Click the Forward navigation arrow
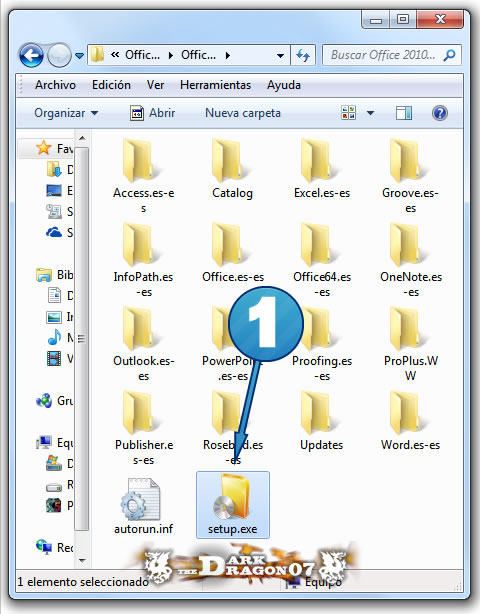480x614 pixels. tap(59, 55)
